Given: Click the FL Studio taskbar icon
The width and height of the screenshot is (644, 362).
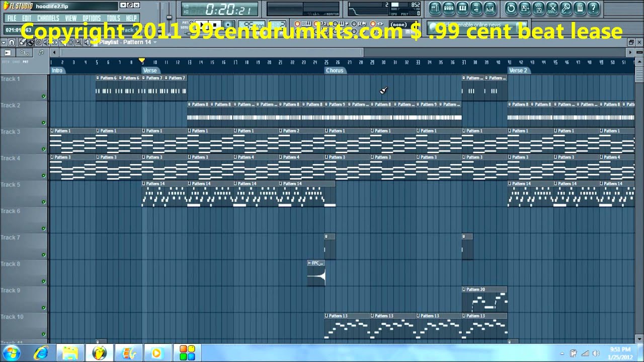Looking at the screenshot, I should (99, 352).
